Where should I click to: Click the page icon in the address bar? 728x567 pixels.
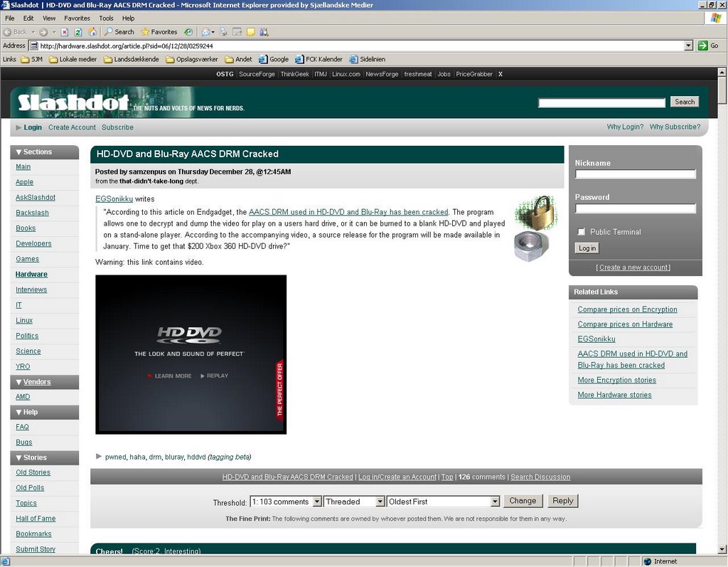34,46
